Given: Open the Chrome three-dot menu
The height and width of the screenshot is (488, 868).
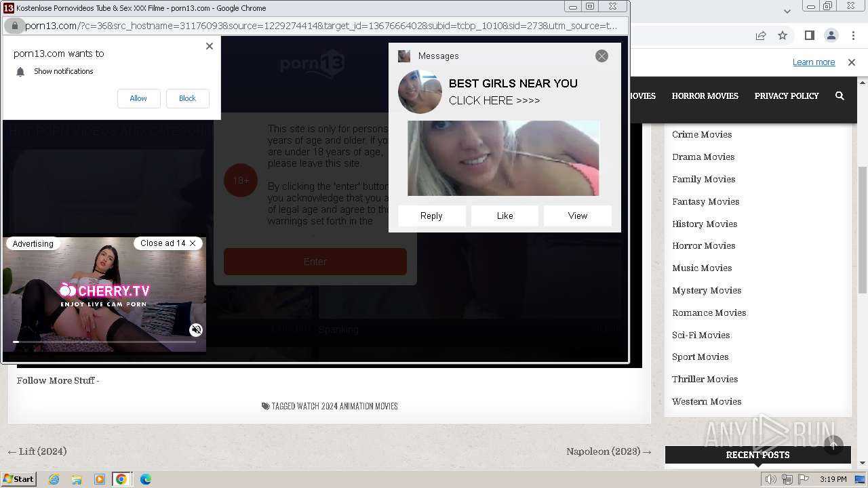Looking at the screenshot, I should pos(854,35).
